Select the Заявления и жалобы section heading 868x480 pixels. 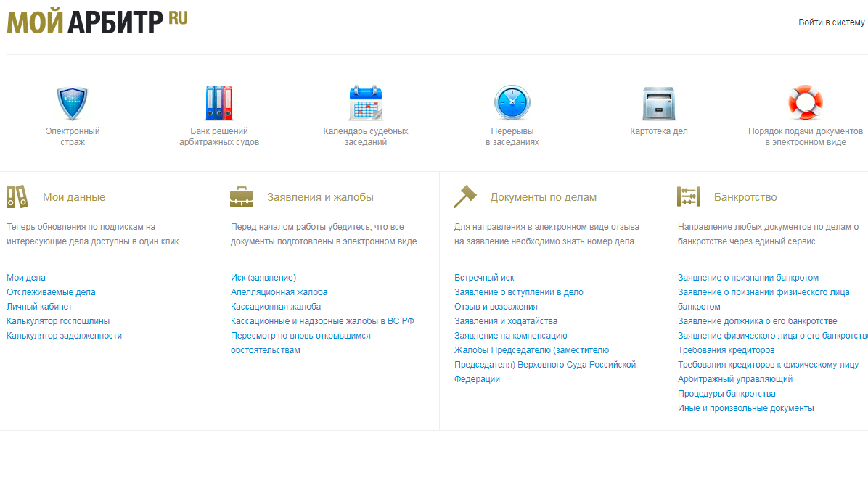point(320,197)
